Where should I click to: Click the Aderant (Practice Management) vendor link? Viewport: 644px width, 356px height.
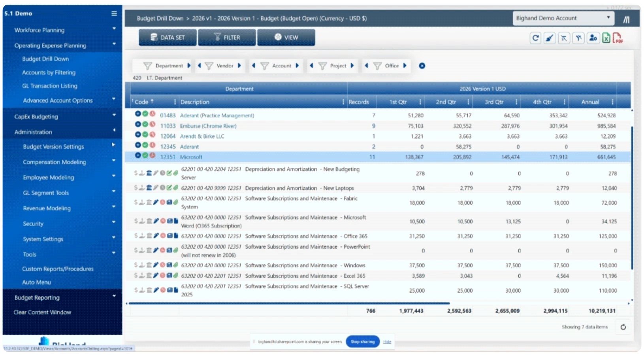click(x=217, y=116)
